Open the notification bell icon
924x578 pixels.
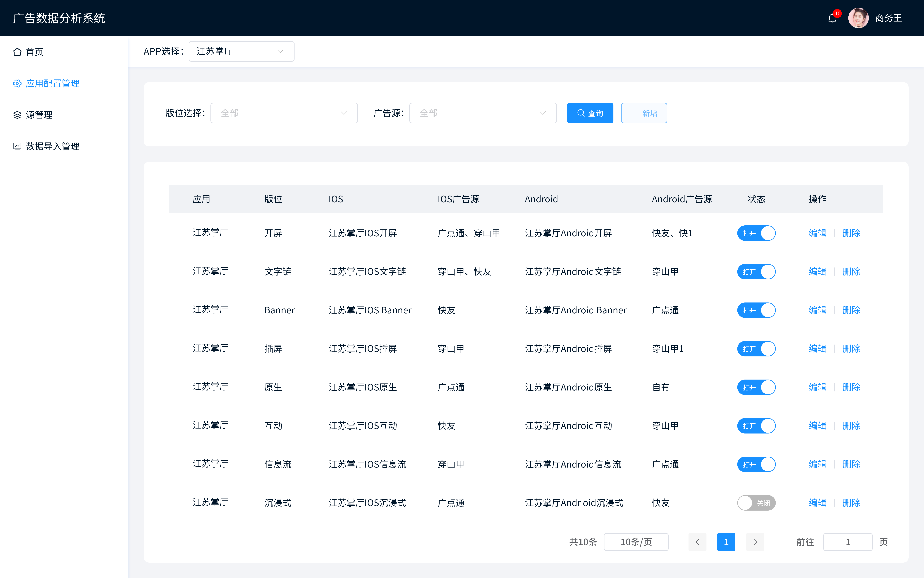point(832,18)
